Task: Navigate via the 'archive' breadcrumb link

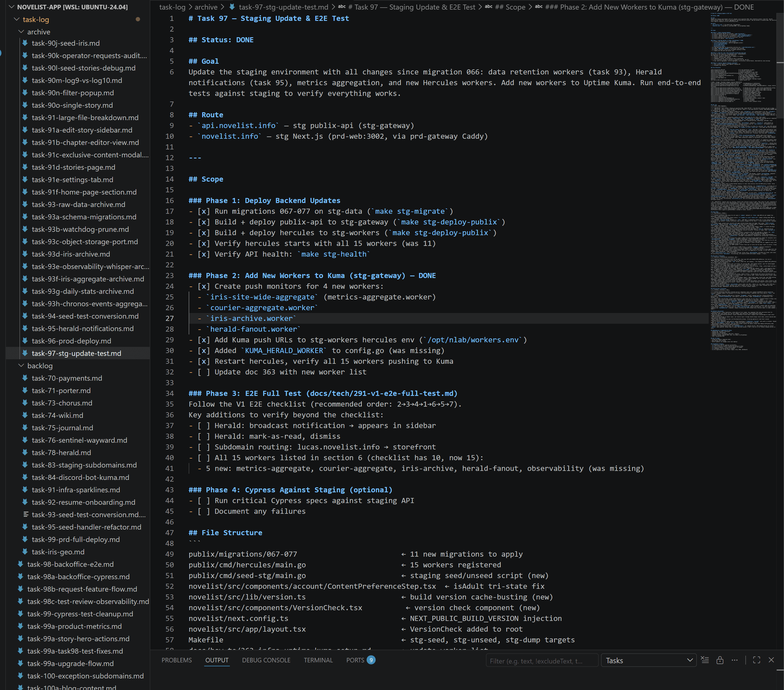Action: pyautogui.click(x=206, y=7)
